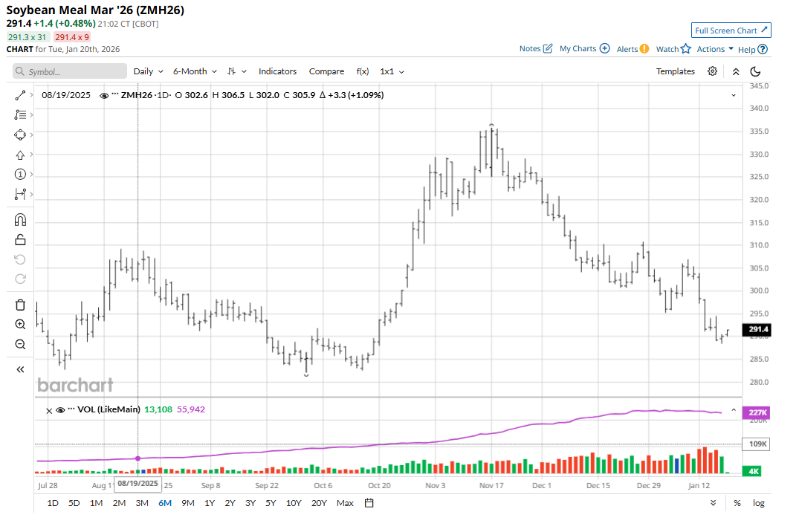Select the 1M time range

96,504
